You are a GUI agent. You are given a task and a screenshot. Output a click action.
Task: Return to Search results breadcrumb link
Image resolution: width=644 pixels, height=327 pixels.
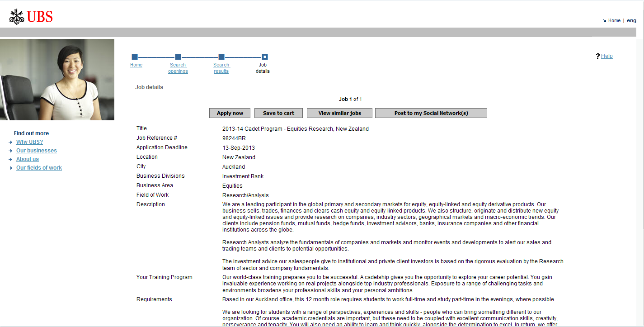(221, 68)
